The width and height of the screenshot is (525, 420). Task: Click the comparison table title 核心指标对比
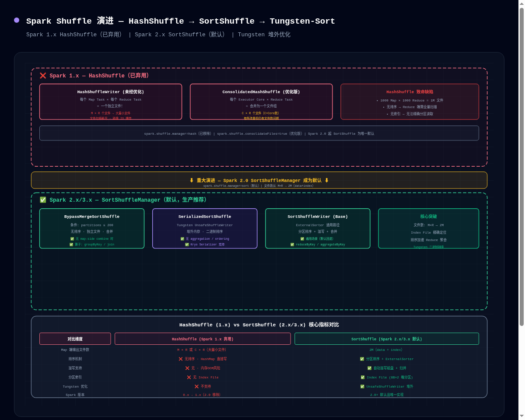[259, 325]
